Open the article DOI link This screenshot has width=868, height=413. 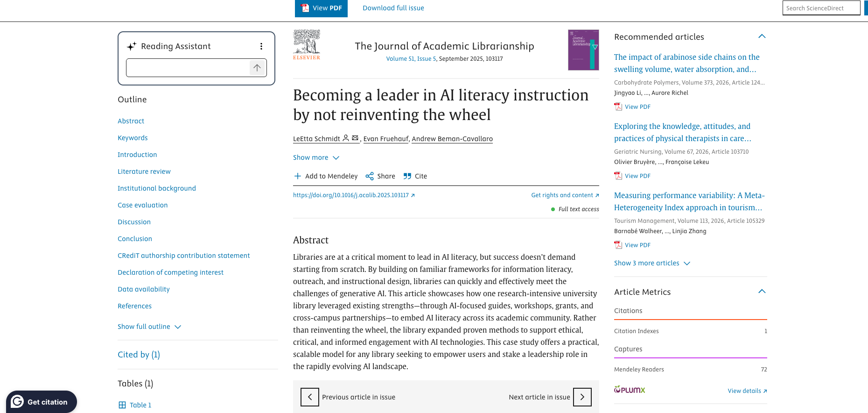[x=354, y=195]
